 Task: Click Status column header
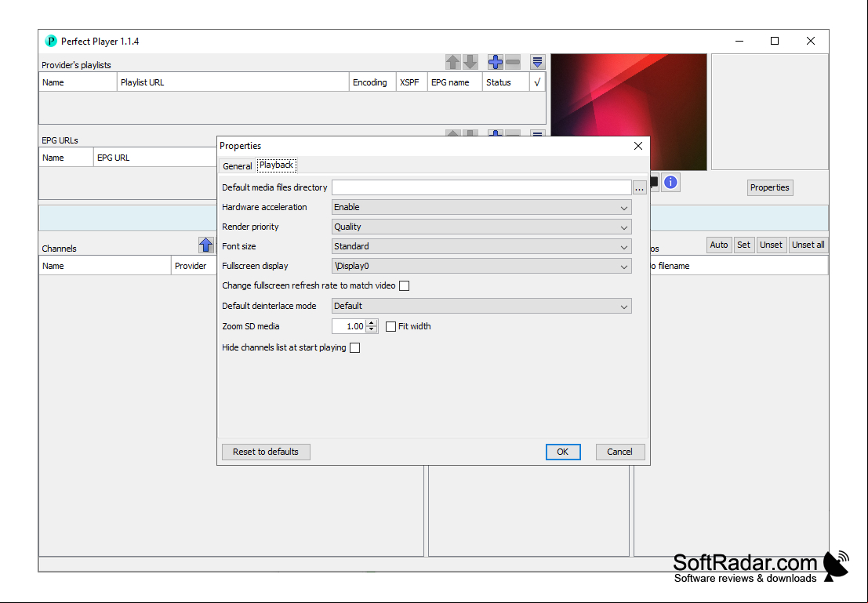tap(506, 82)
